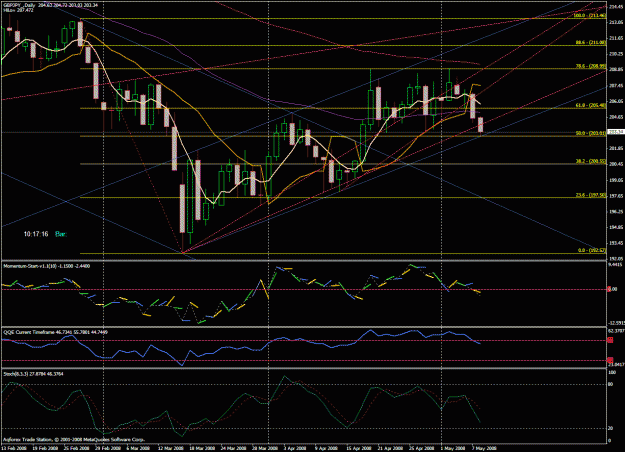Click the 10:17:16 bar timer text
625x452 pixels.
click(x=36, y=234)
